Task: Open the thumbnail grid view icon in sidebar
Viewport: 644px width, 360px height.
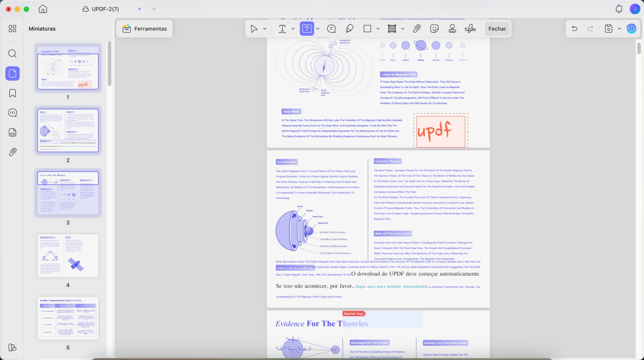Action: tap(12, 29)
